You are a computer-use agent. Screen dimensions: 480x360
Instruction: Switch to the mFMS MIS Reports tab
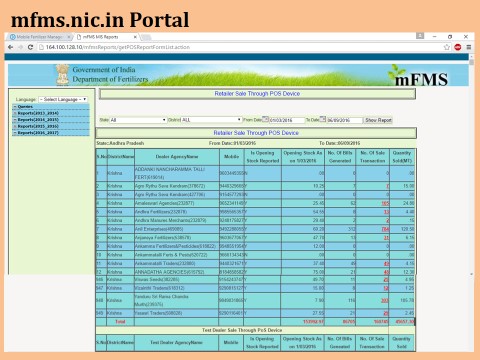106,37
